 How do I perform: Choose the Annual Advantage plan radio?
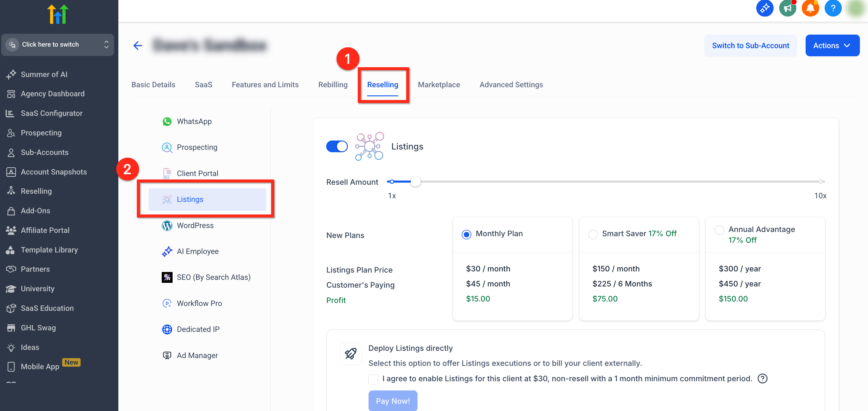click(719, 230)
